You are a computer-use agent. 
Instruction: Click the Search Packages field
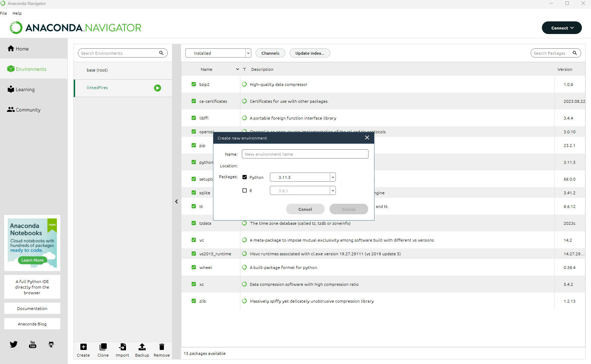[x=556, y=53]
